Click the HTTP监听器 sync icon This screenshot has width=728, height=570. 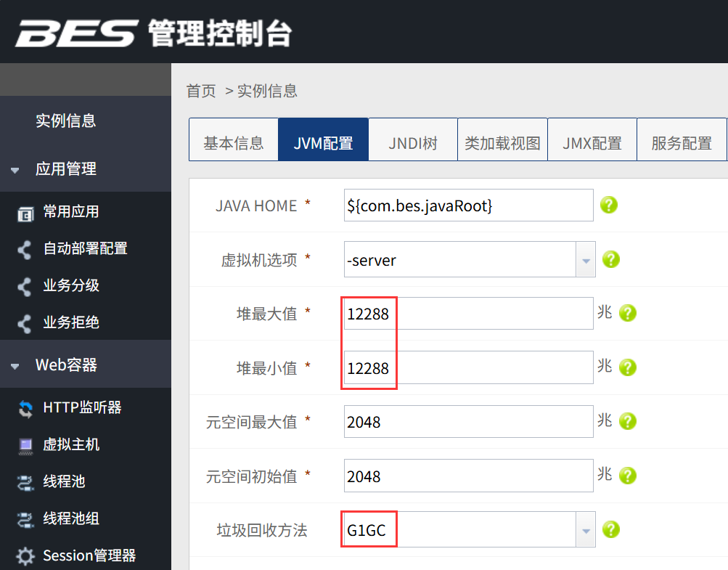tap(25, 409)
